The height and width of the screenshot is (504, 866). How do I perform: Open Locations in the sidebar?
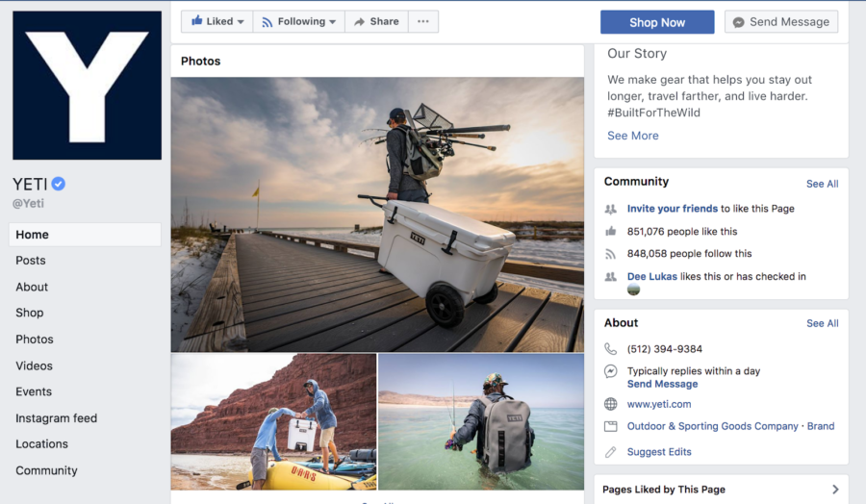pyautogui.click(x=41, y=443)
